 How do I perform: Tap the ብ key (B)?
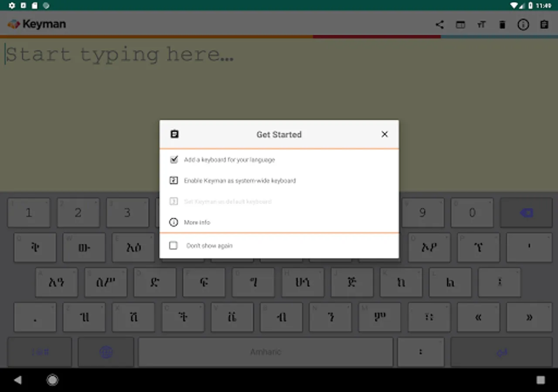pyautogui.click(x=281, y=317)
